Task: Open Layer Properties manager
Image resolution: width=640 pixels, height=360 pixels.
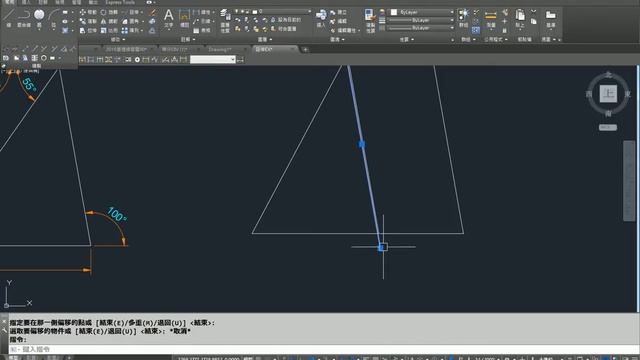Action: pos(225,20)
